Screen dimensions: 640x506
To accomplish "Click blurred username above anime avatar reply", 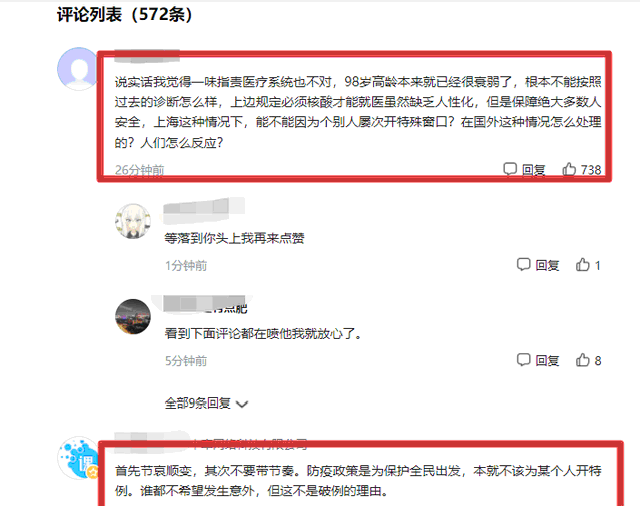I will [204, 209].
